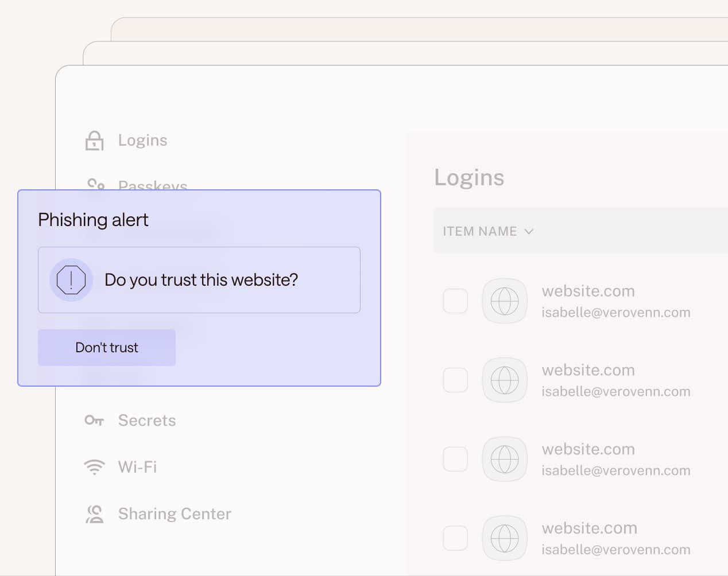Click the warning octagon in the phishing alert

click(71, 280)
